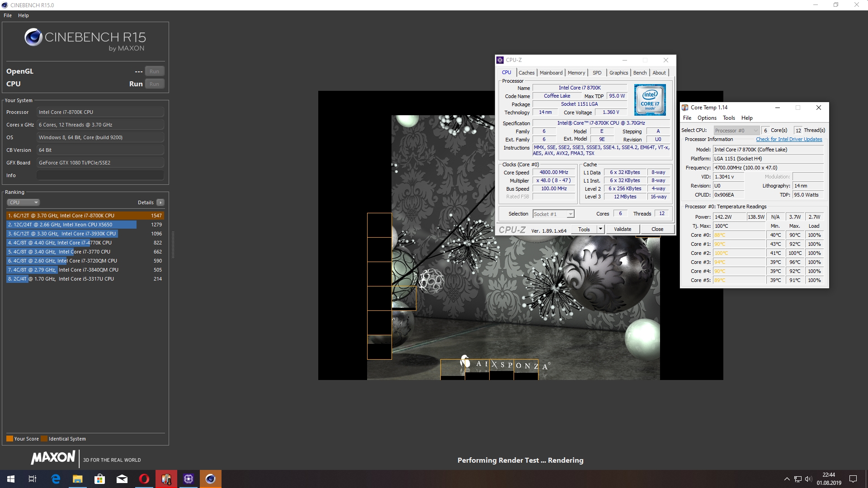Viewport: 868px width, 488px height.
Task: Switch to Cinebench via taskbar icon
Action: (210, 479)
